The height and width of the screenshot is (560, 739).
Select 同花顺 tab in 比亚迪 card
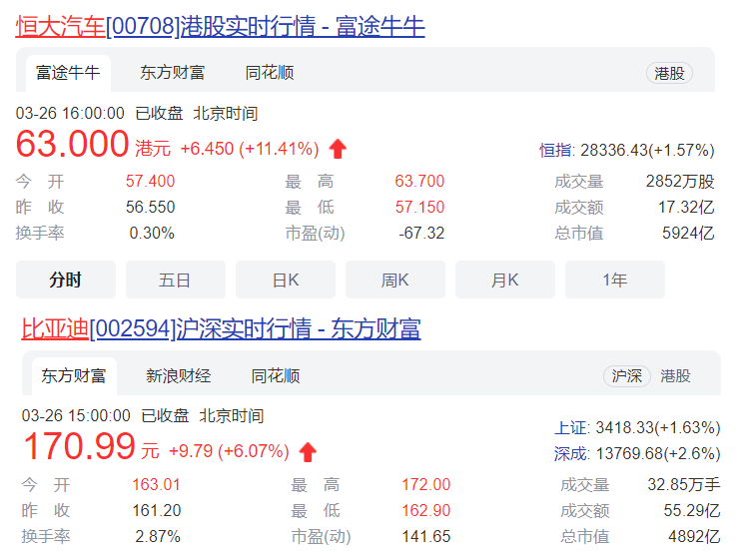[x=276, y=376]
